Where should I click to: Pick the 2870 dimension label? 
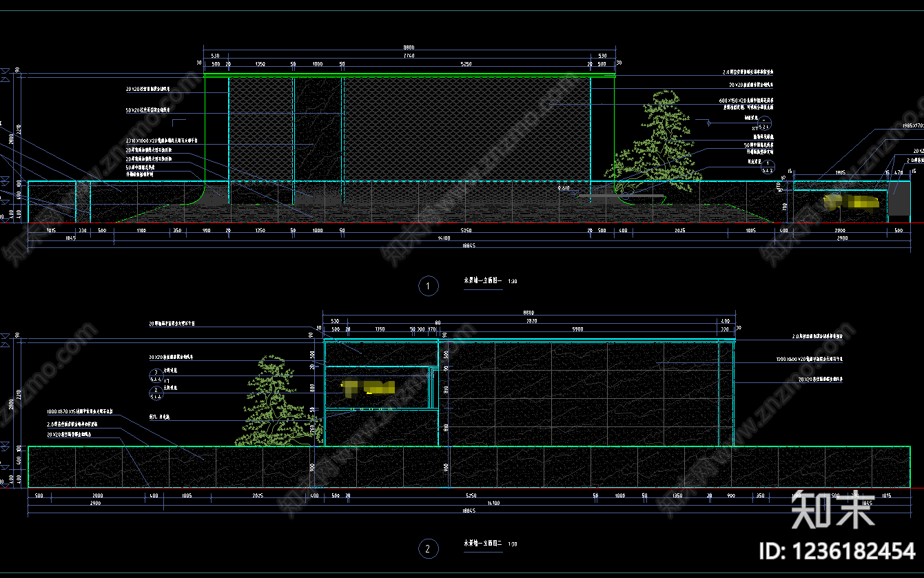coord(531,321)
